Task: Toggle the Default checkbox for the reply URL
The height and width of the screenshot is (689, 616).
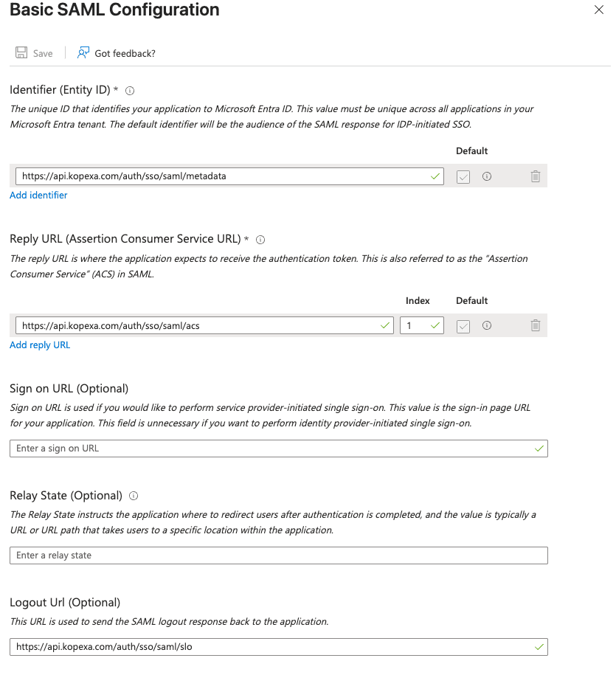Action: click(x=463, y=325)
